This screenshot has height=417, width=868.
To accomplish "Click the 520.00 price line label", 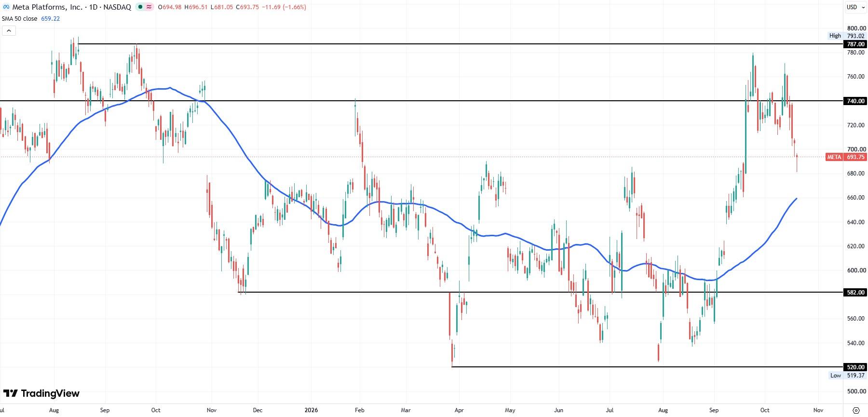I will [856, 367].
